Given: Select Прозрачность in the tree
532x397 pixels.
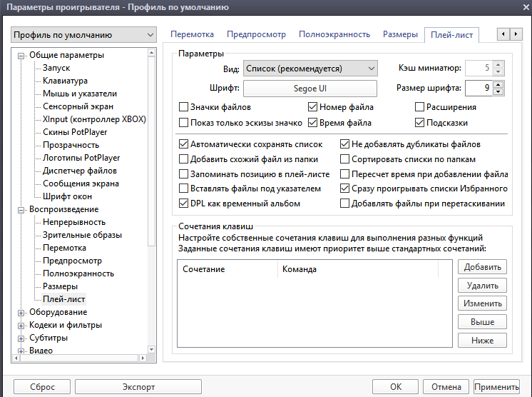Looking at the screenshot, I should pos(71,145).
